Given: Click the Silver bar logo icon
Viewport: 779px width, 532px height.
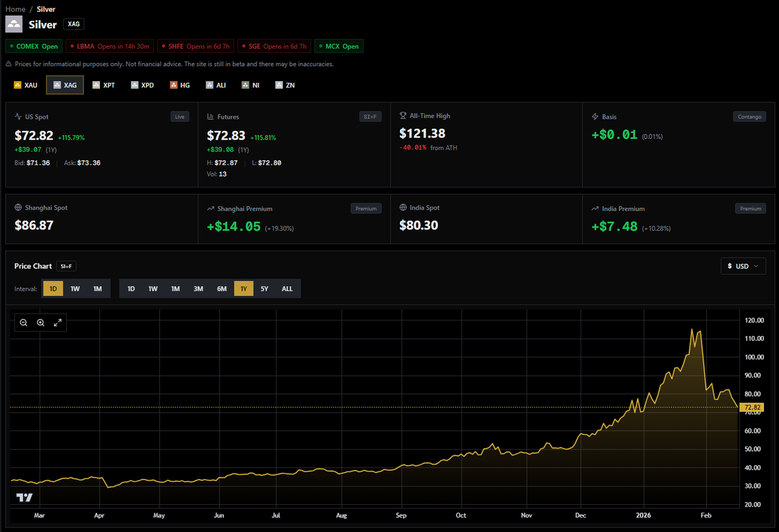Looking at the screenshot, I should (x=14, y=25).
